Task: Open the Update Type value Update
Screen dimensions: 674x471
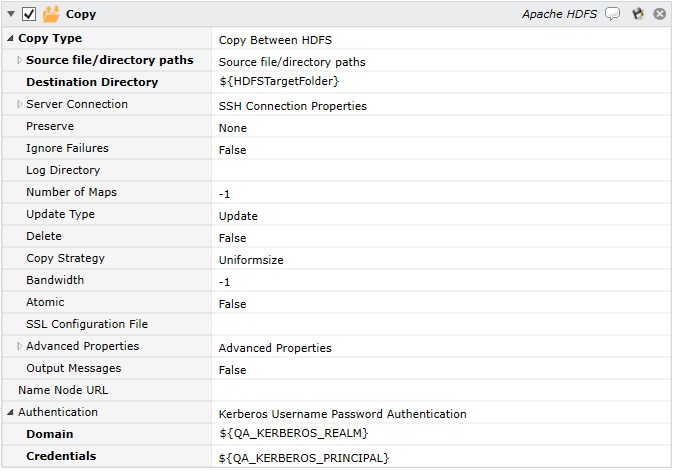Action: click(440, 216)
